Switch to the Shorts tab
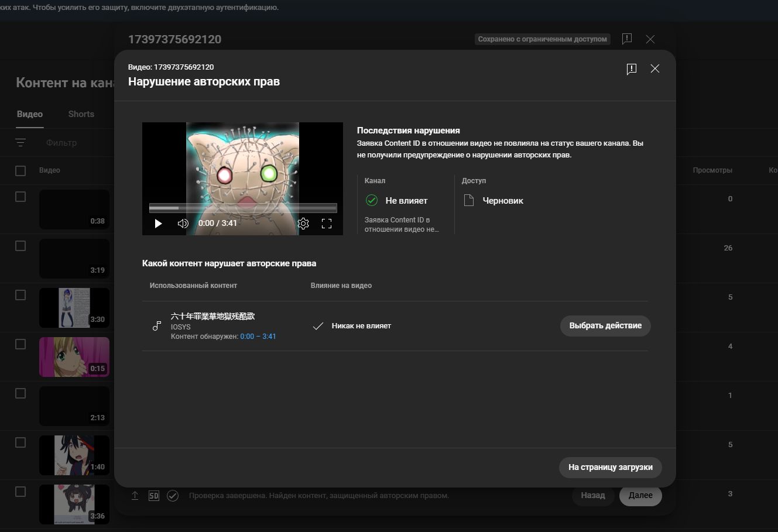Viewport: 778px width, 532px height. [x=81, y=114]
